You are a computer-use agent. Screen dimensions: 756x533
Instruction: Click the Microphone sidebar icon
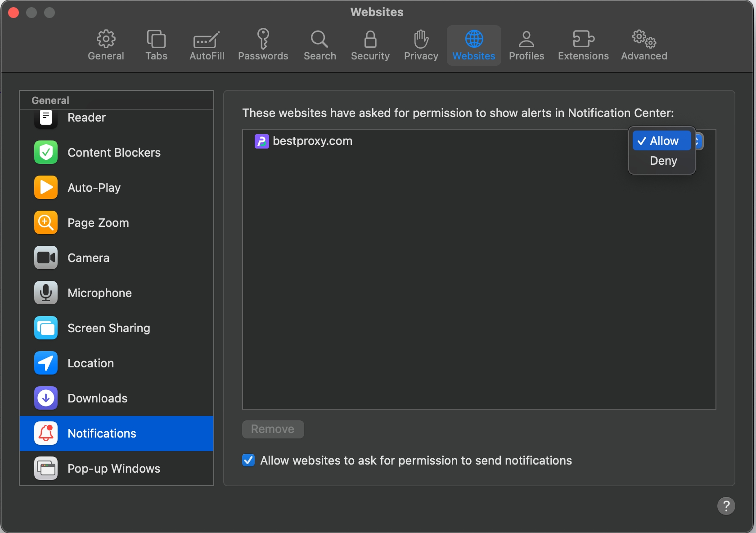(x=46, y=293)
